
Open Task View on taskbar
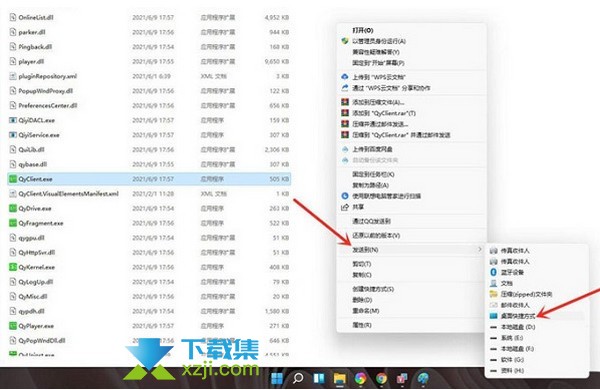(x=318, y=379)
